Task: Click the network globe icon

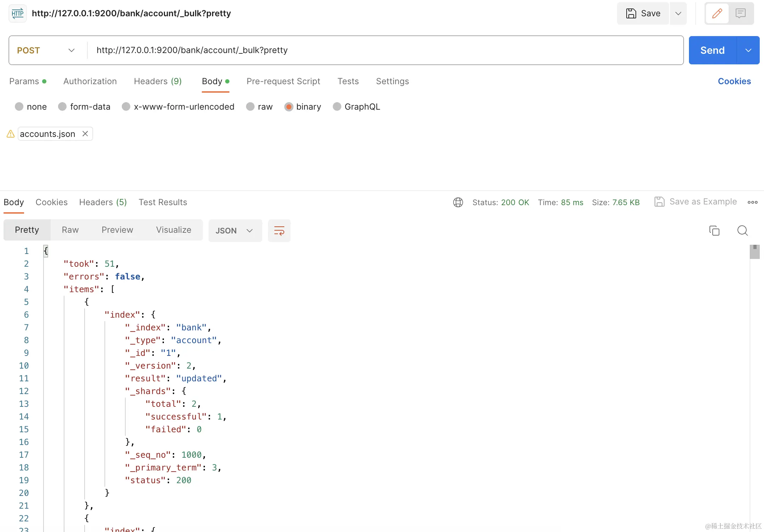Action: click(458, 202)
